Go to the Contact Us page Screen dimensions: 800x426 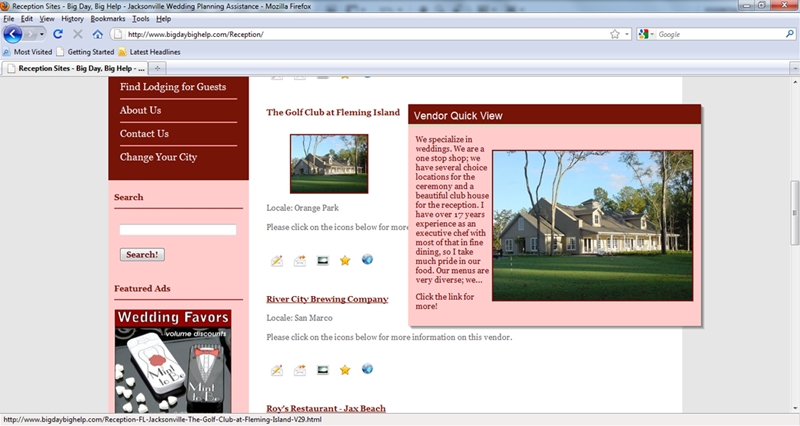144,134
